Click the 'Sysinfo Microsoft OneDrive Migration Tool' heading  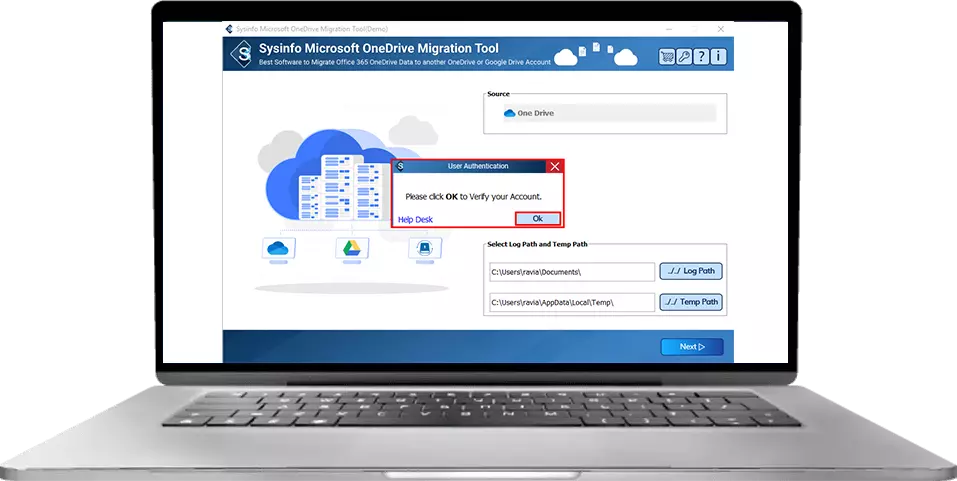378,48
